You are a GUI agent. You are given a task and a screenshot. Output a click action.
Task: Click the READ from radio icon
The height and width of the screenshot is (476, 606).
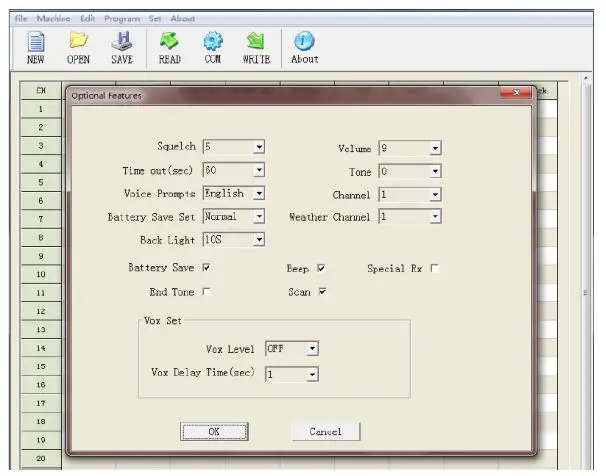pos(170,48)
